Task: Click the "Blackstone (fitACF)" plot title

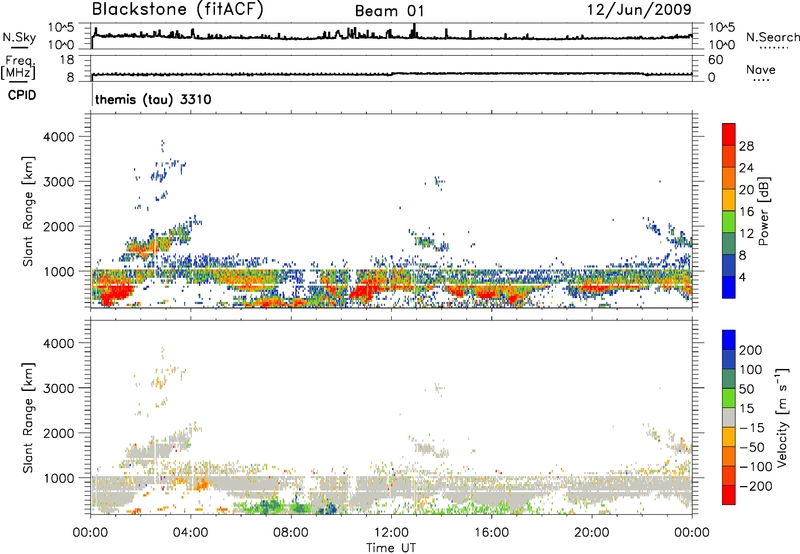Action: 177,9
